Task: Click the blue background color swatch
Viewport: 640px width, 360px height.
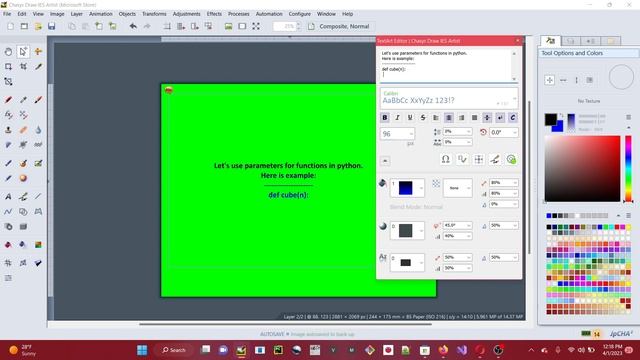Action: (x=559, y=127)
